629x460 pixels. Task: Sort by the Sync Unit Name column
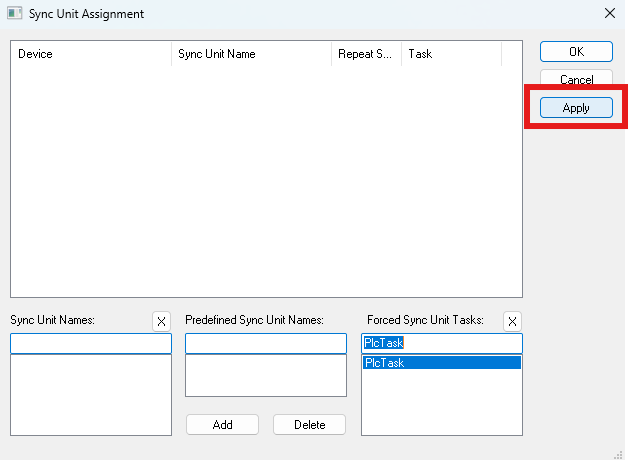coord(252,54)
